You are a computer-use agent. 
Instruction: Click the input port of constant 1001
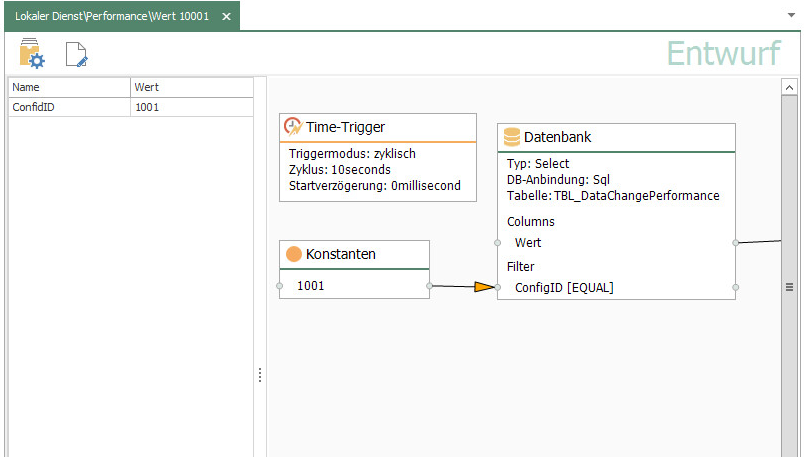point(279,286)
